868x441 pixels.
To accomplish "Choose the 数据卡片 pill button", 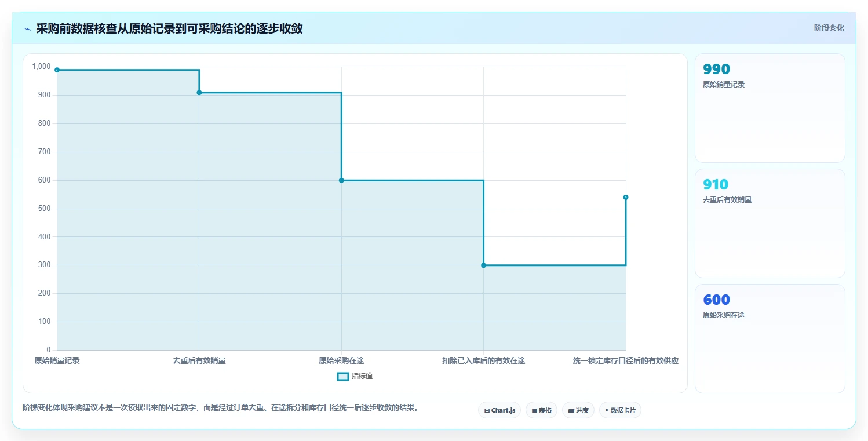I will 620,410.
